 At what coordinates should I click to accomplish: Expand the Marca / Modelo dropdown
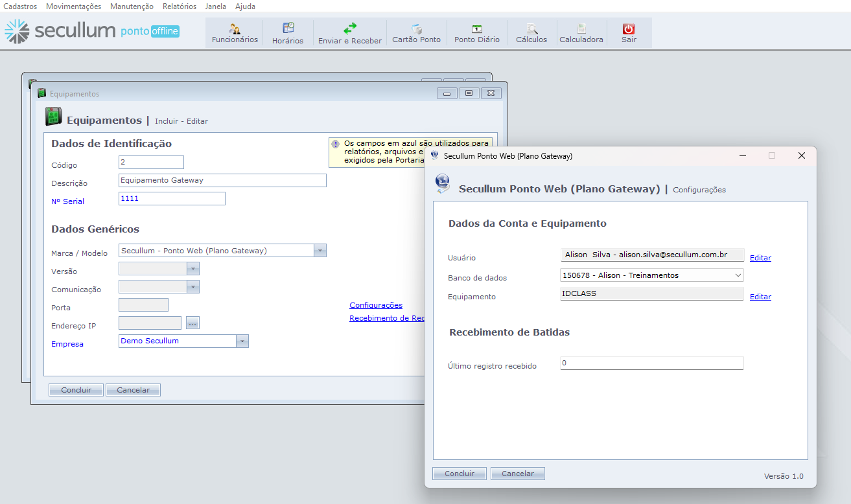[x=320, y=251]
